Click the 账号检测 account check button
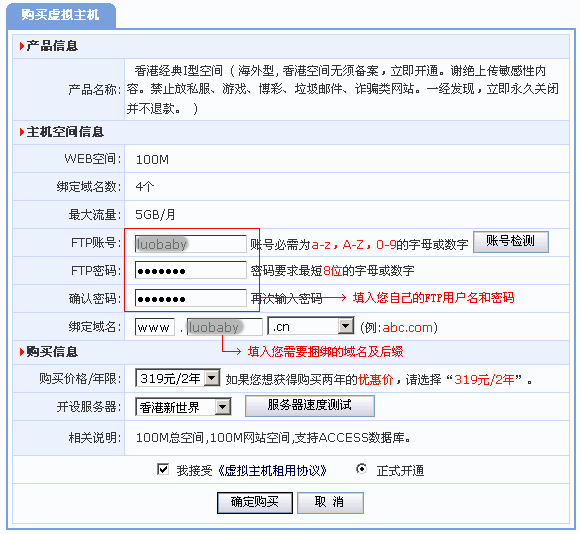Viewport: 580px width, 534px height. point(510,242)
